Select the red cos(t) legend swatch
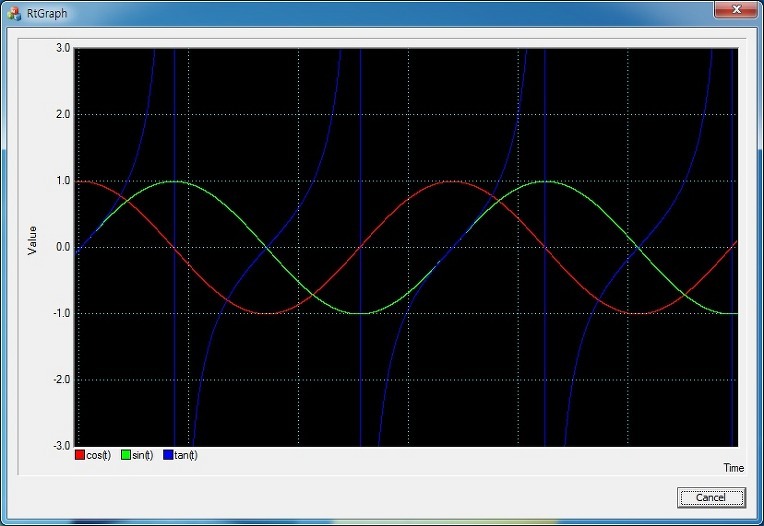764x526 pixels. pyautogui.click(x=80, y=455)
